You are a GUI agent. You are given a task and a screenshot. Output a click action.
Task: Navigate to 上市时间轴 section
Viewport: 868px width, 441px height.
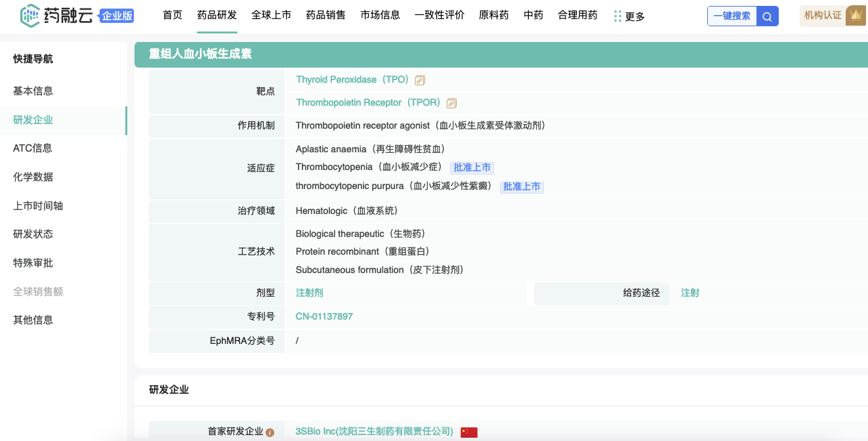tap(38, 206)
